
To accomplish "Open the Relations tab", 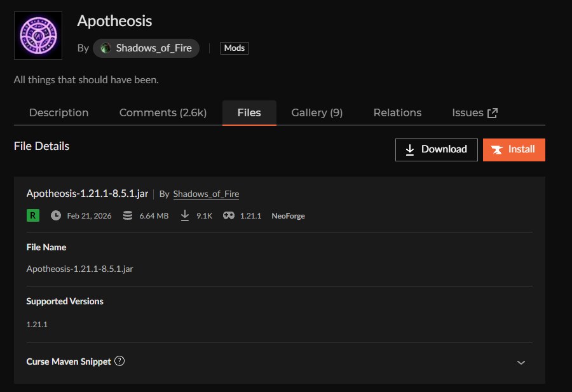I will [x=397, y=112].
